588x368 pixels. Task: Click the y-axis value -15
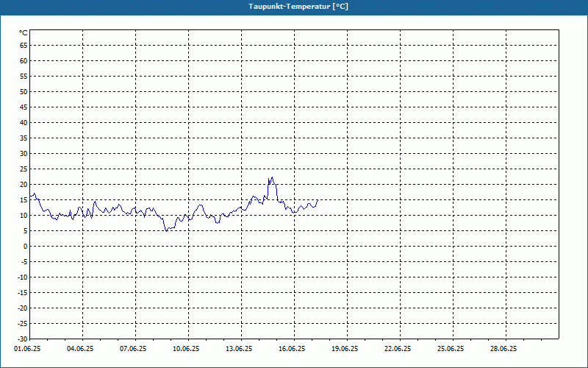coord(23,292)
